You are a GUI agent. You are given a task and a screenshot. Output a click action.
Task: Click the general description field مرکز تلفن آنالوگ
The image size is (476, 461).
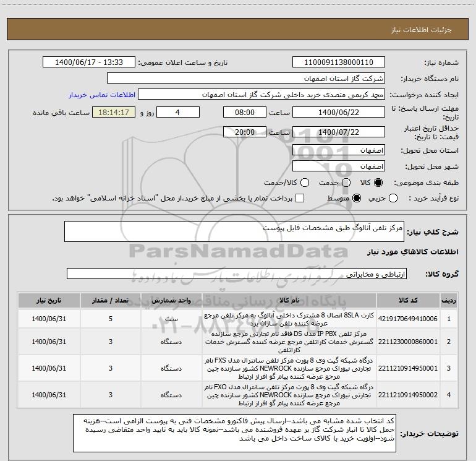tap(234, 231)
